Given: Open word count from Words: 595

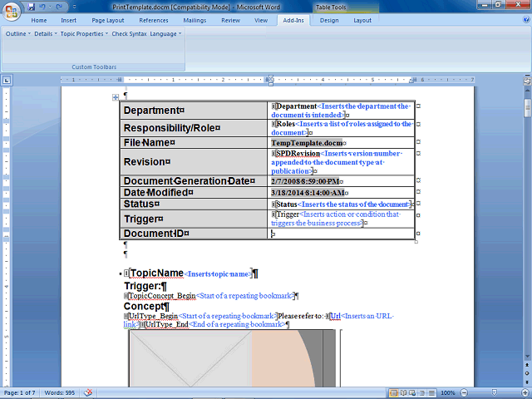Looking at the screenshot, I should (60, 392).
